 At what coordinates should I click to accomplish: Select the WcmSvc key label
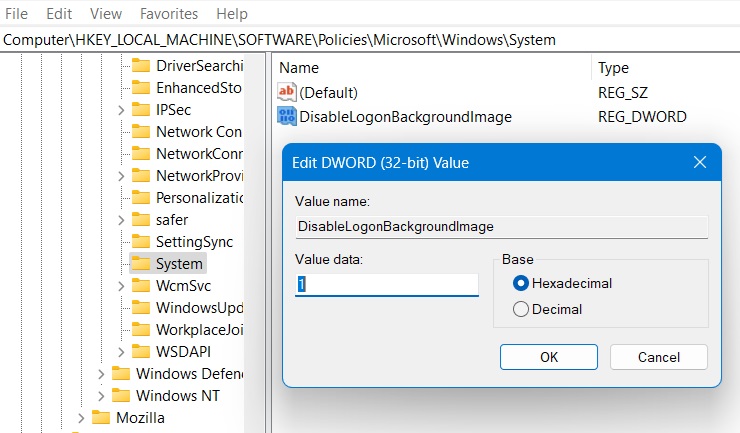(x=183, y=286)
